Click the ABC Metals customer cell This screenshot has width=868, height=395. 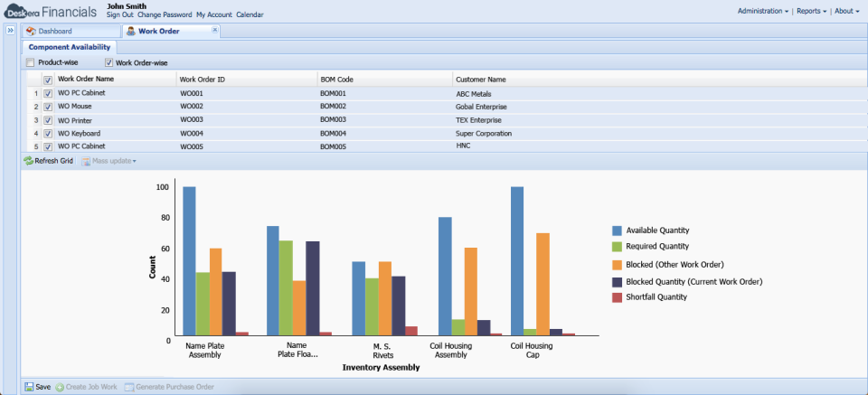click(473, 94)
